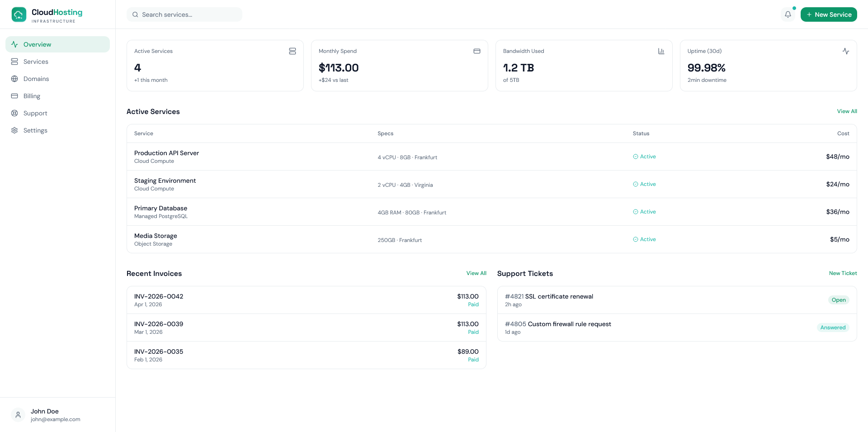Click View All for Active Services
Viewport: 868px width, 432px height.
pos(846,111)
